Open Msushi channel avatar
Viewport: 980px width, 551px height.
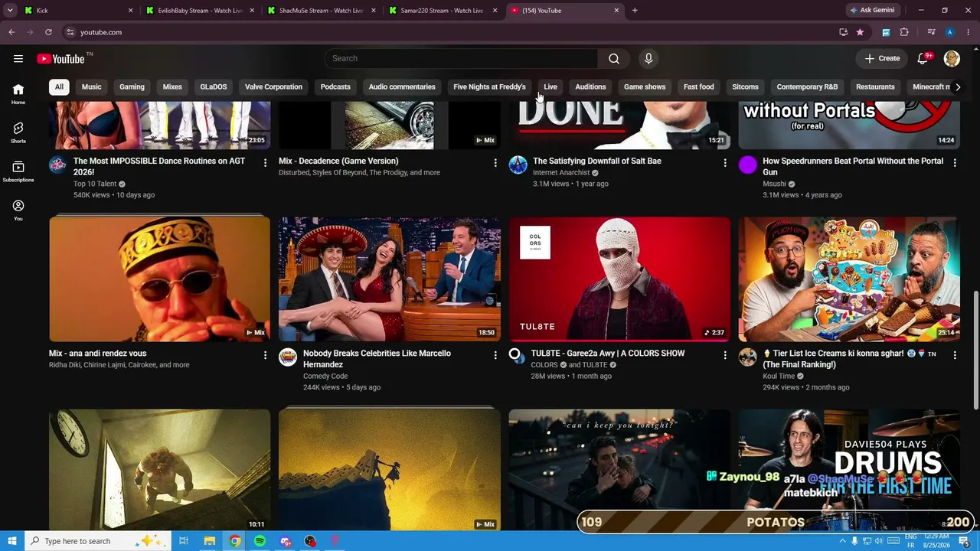click(x=748, y=165)
